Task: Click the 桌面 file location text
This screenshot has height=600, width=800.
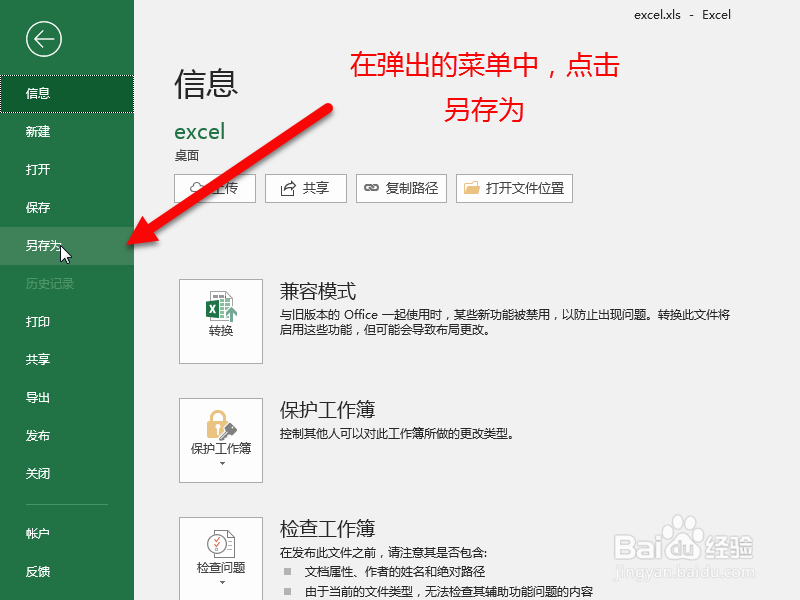Action: pyautogui.click(x=187, y=156)
